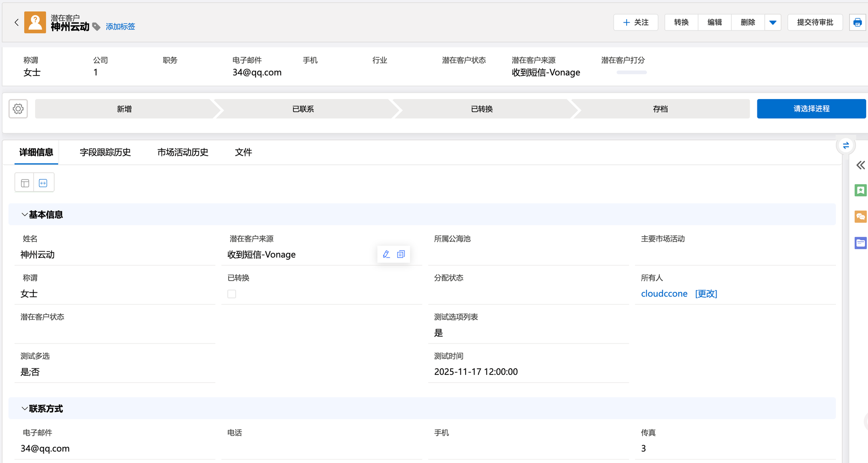Viewport: 868px width, 463px height.
Task: Click the print icon button
Action: click(x=857, y=23)
